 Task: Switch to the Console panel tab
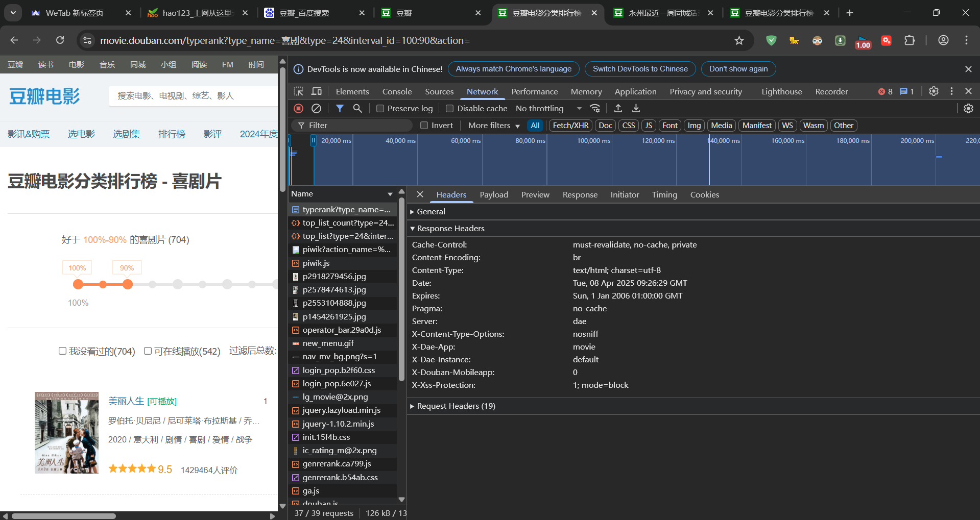coord(397,91)
